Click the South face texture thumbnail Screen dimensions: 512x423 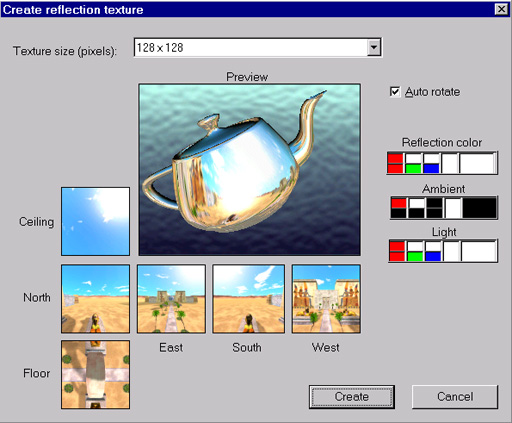(x=248, y=299)
